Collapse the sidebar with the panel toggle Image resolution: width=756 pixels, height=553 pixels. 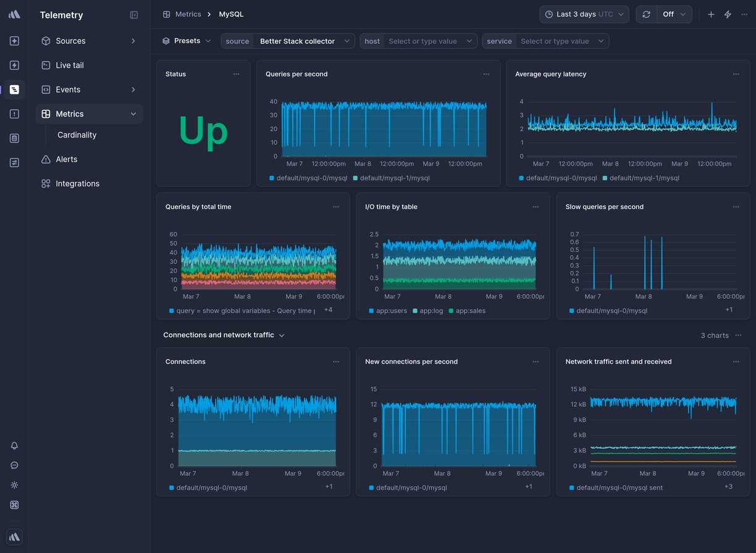point(134,15)
